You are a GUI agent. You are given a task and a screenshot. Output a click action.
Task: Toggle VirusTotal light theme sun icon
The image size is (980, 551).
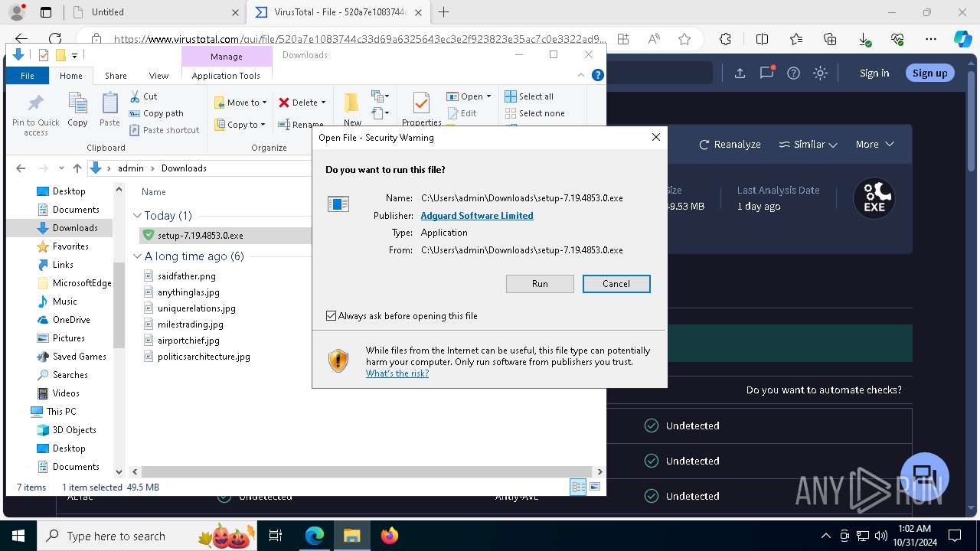(820, 73)
